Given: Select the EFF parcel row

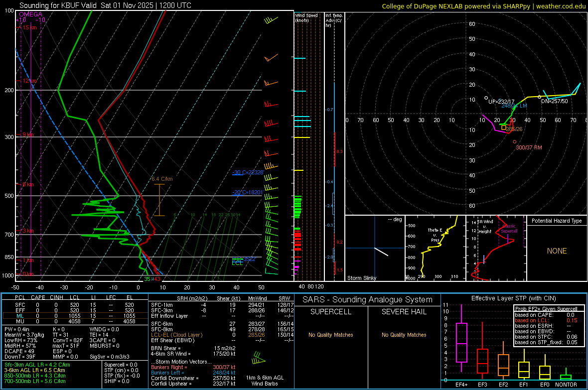Looking at the screenshot, I should (75, 310).
